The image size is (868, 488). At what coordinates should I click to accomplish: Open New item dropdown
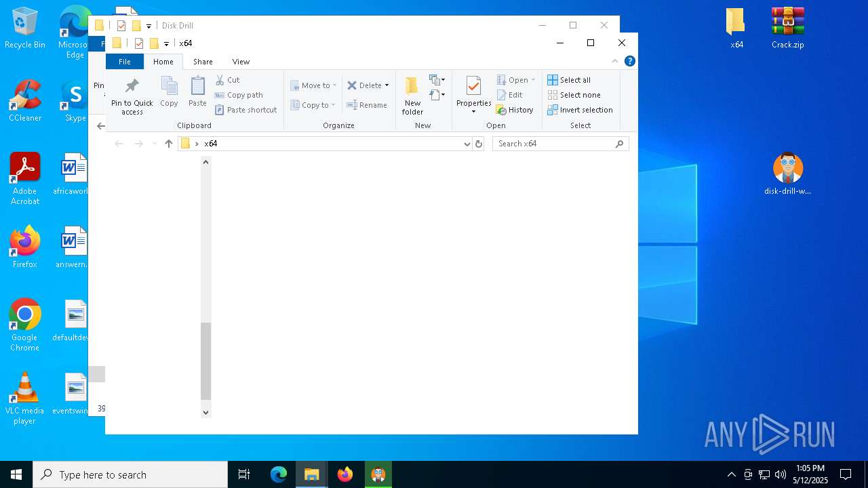[437, 80]
